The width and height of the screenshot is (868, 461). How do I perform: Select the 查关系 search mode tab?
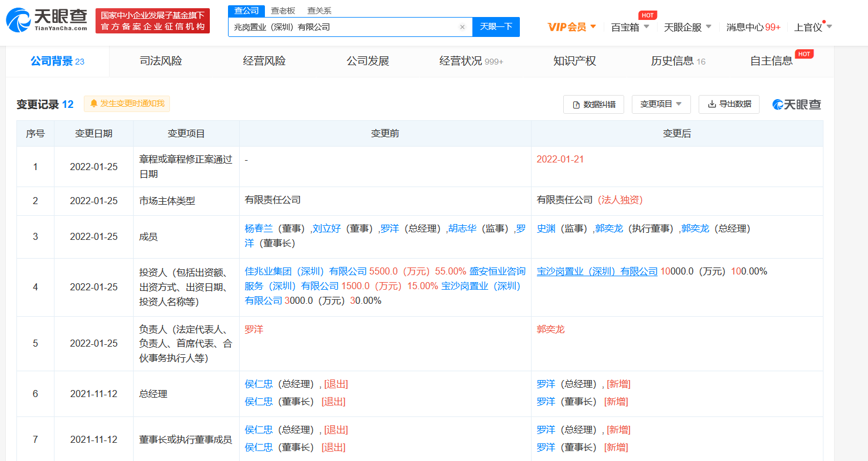319,11
